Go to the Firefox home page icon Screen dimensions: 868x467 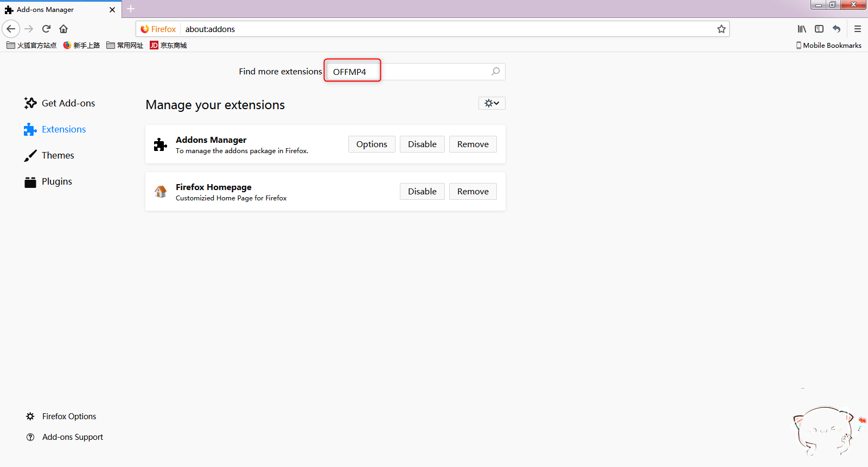tap(63, 29)
